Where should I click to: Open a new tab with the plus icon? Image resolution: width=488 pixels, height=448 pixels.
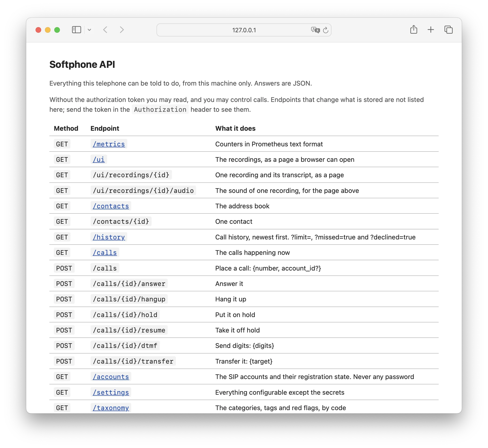[x=431, y=30]
